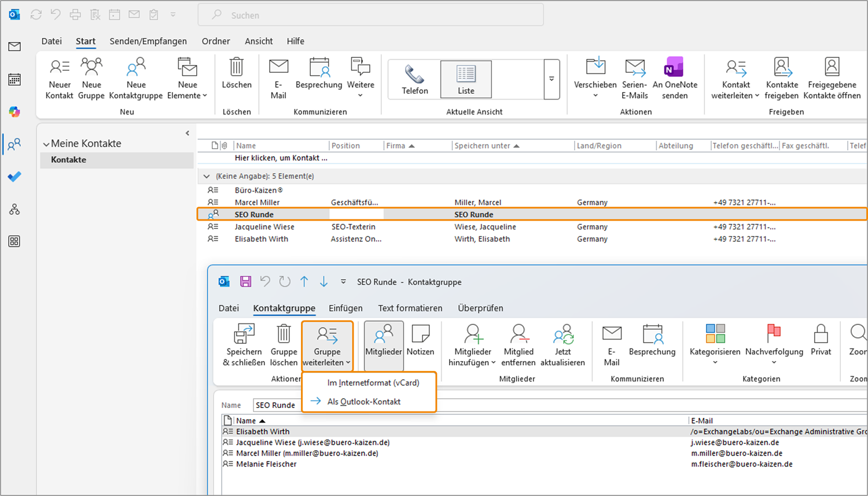Create a Neue Gruppe

[91, 79]
